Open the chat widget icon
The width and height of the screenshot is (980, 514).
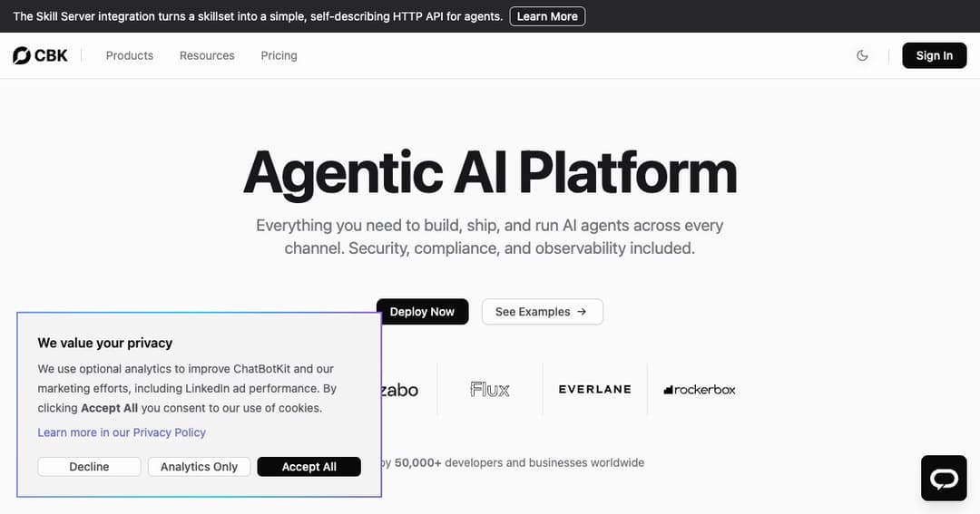944,479
